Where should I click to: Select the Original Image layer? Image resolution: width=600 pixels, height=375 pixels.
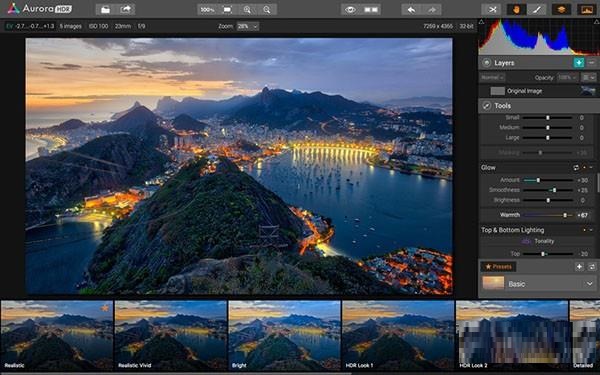pyautogui.click(x=538, y=91)
